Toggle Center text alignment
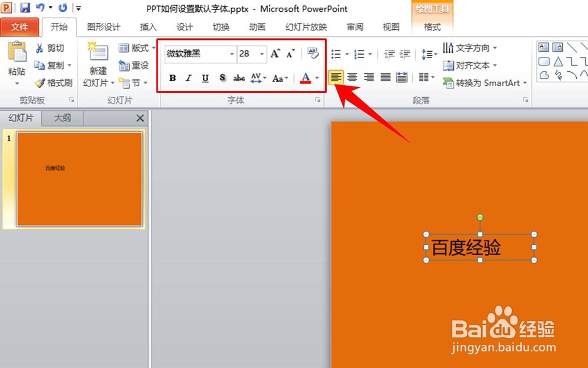 (352, 78)
